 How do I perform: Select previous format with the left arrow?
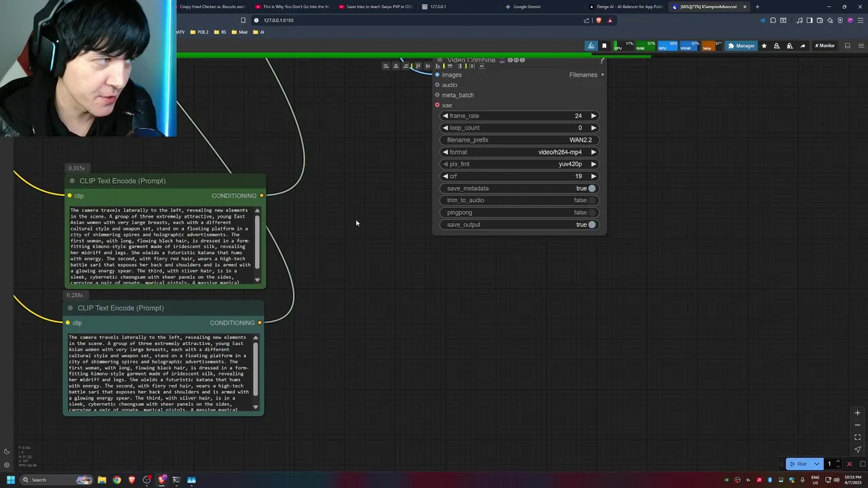pos(446,152)
